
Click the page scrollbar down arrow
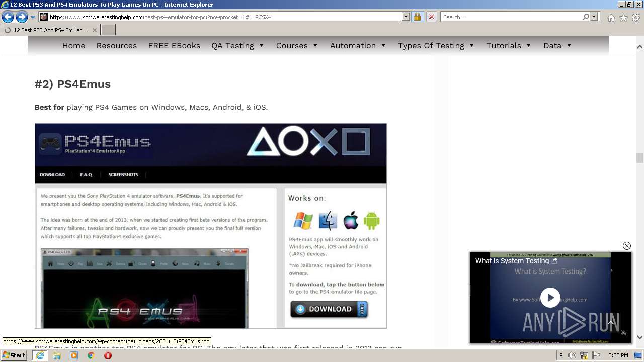pos(639,337)
